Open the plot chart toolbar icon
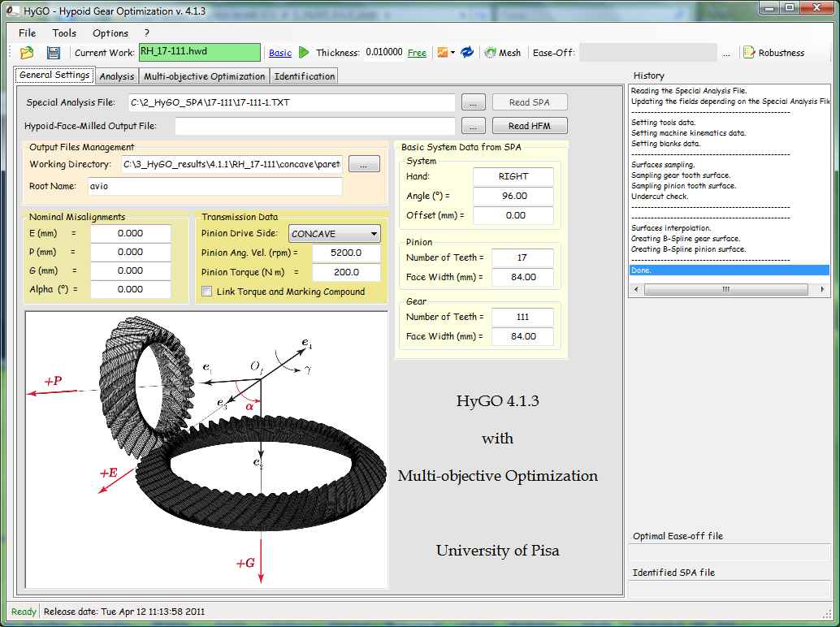 coord(443,52)
